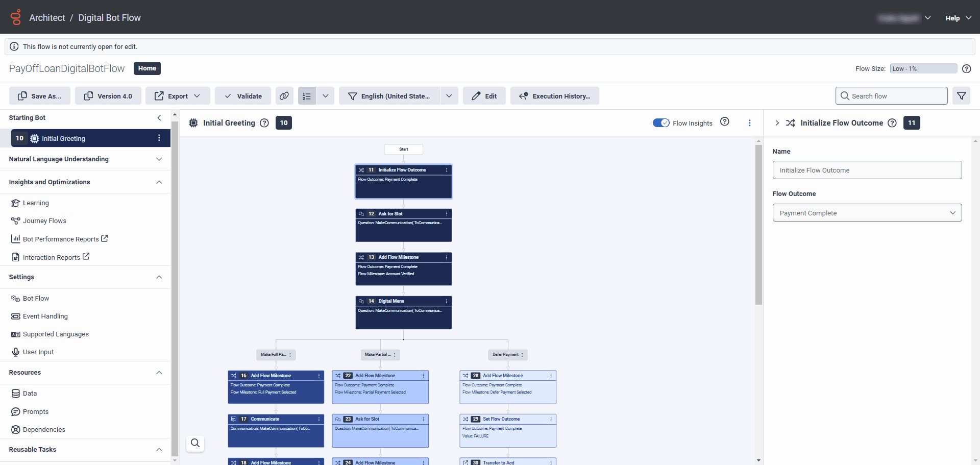The height and width of the screenshot is (465, 980).
Task: Collapse the Settings section
Action: click(159, 277)
